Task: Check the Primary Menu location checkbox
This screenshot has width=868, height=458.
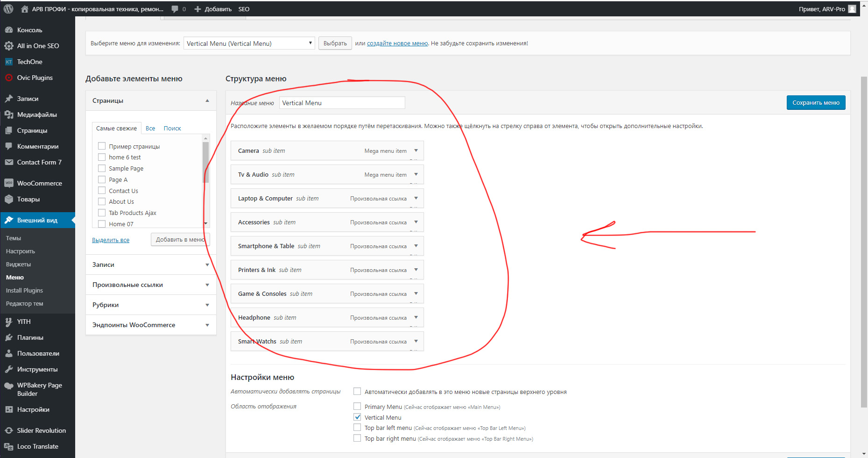Action: pos(357,407)
